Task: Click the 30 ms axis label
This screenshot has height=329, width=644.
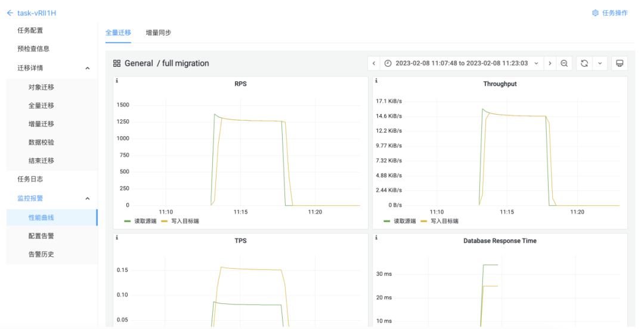Action: (x=384, y=274)
